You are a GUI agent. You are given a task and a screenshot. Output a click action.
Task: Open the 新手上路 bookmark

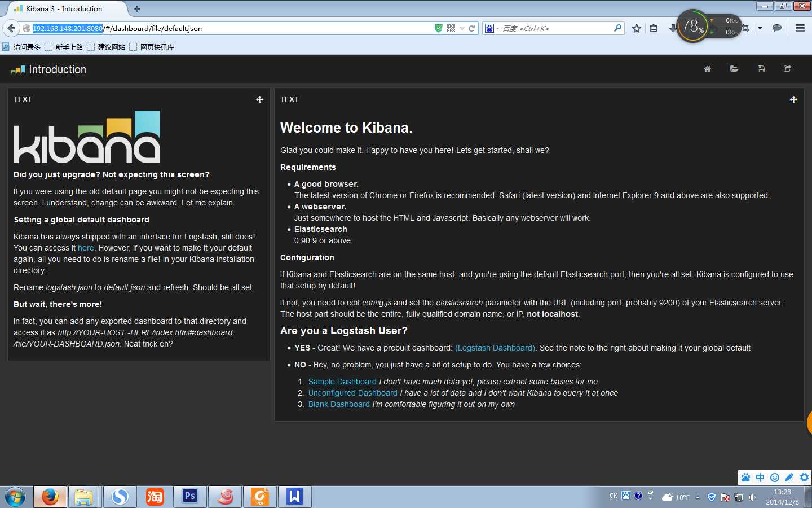(64, 47)
